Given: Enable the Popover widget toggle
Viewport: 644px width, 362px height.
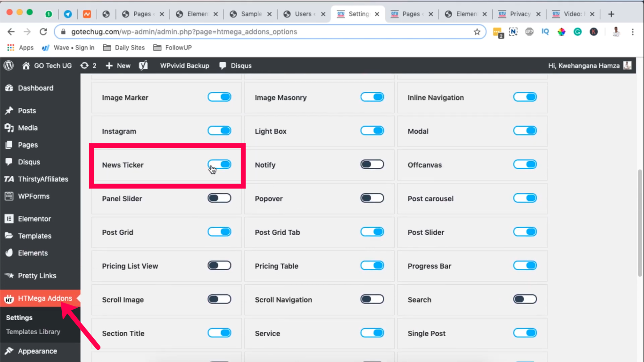Looking at the screenshot, I should (x=372, y=198).
